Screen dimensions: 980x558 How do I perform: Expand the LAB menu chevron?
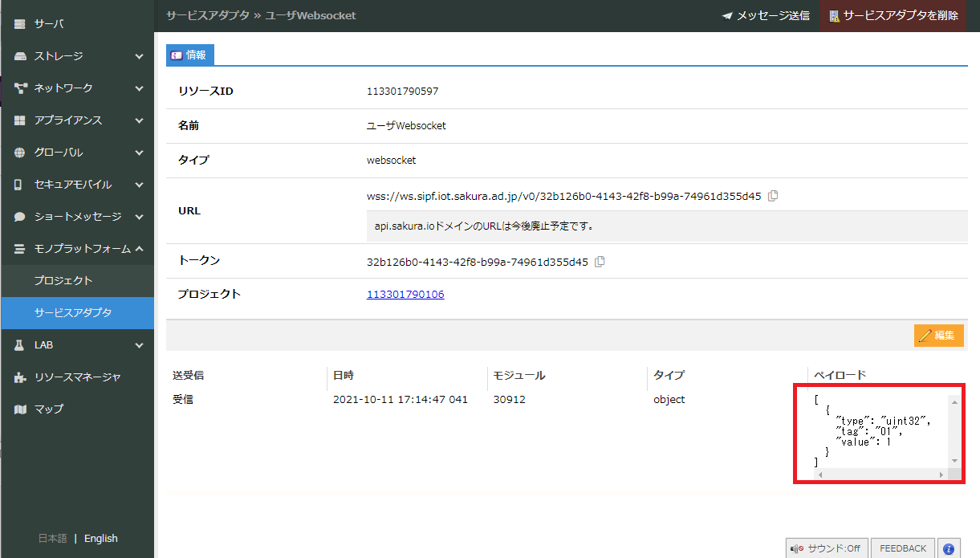pyautogui.click(x=140, y=345)
